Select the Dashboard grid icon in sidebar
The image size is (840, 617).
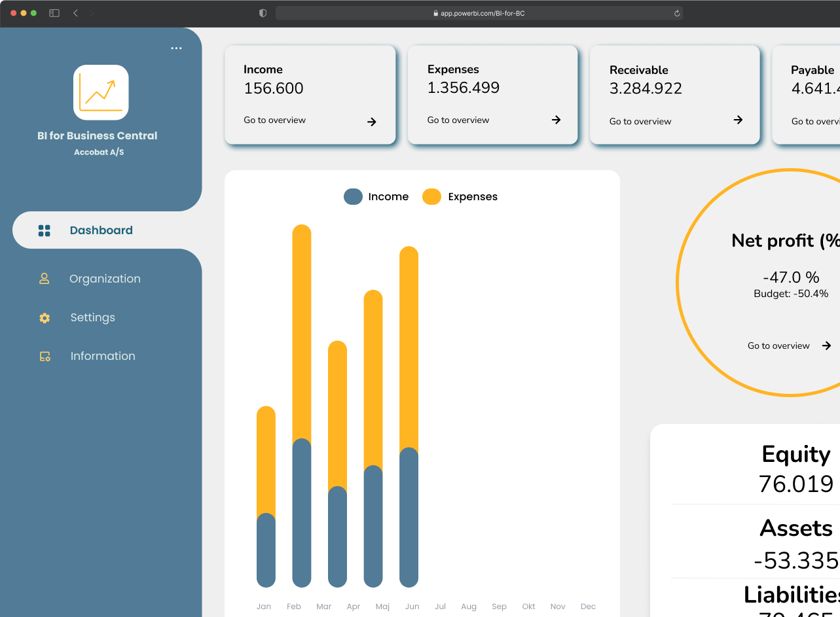pyautogui.click(x=44, y=230)
